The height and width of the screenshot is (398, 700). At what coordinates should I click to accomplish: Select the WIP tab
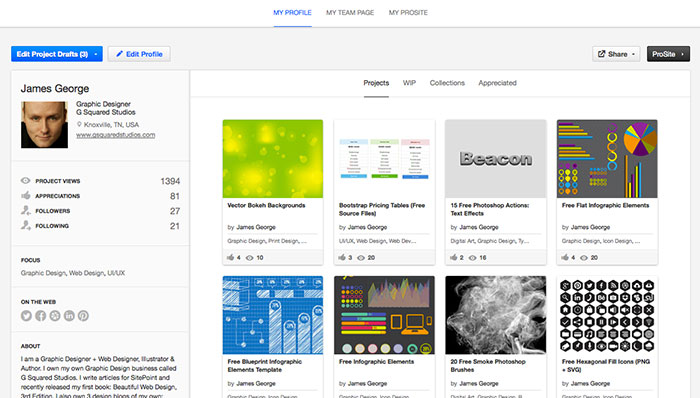[409, 83]
